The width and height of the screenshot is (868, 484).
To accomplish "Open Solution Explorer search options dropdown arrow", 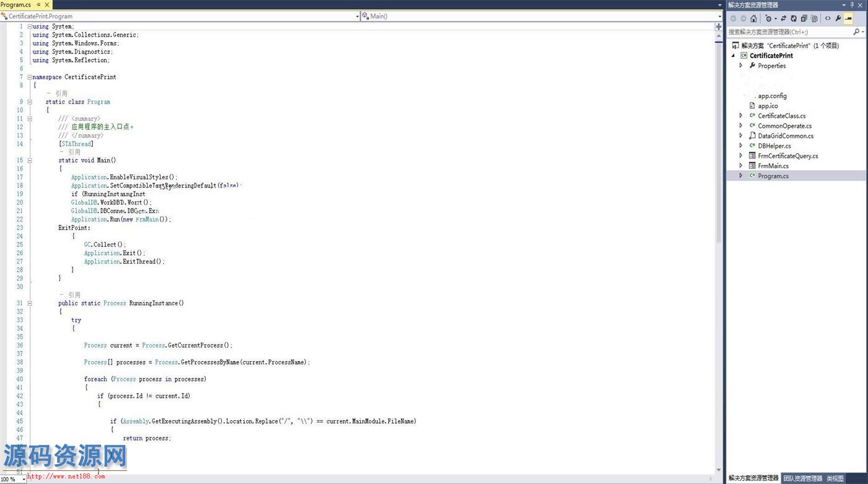I will click(x=863, y=32).
